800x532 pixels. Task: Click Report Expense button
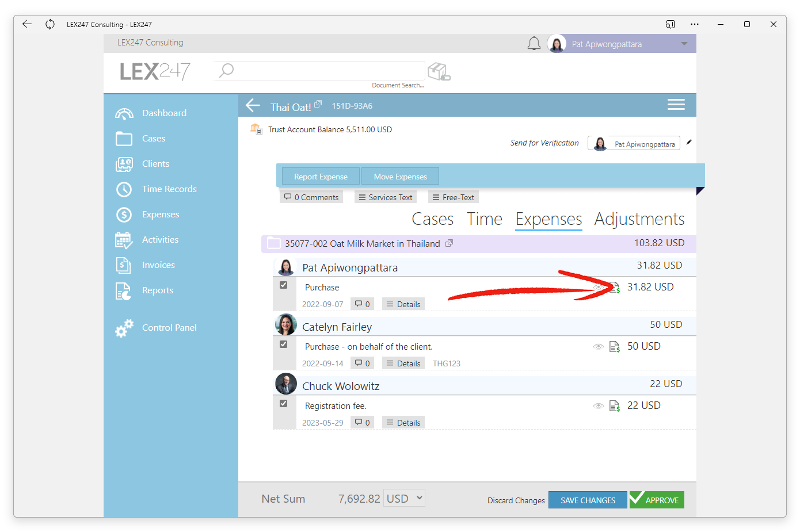point(321,177)
